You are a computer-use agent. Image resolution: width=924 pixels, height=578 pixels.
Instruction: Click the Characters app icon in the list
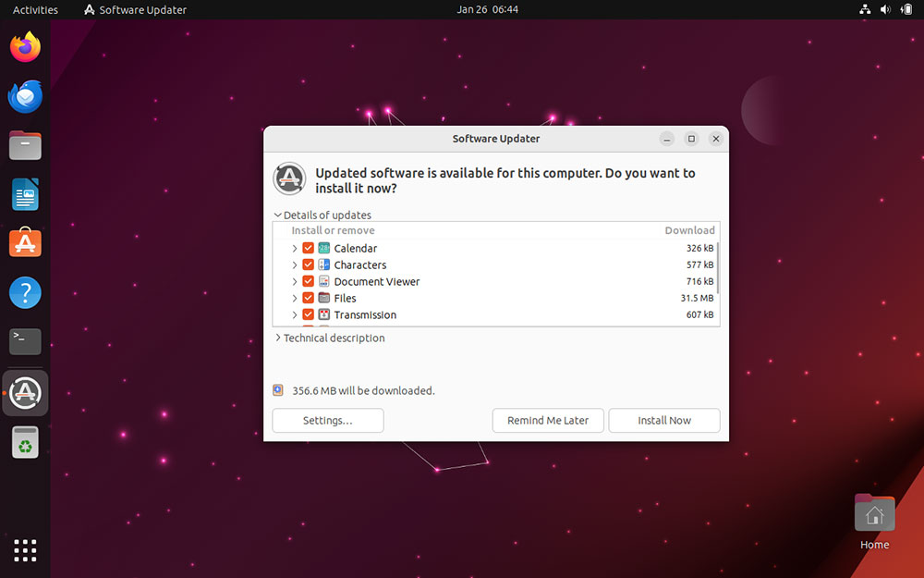coord(324,264)
